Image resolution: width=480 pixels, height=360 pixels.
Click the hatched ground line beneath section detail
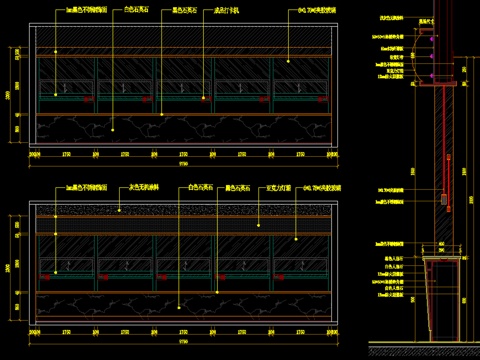pyautogui.click(x=424, y=350)
